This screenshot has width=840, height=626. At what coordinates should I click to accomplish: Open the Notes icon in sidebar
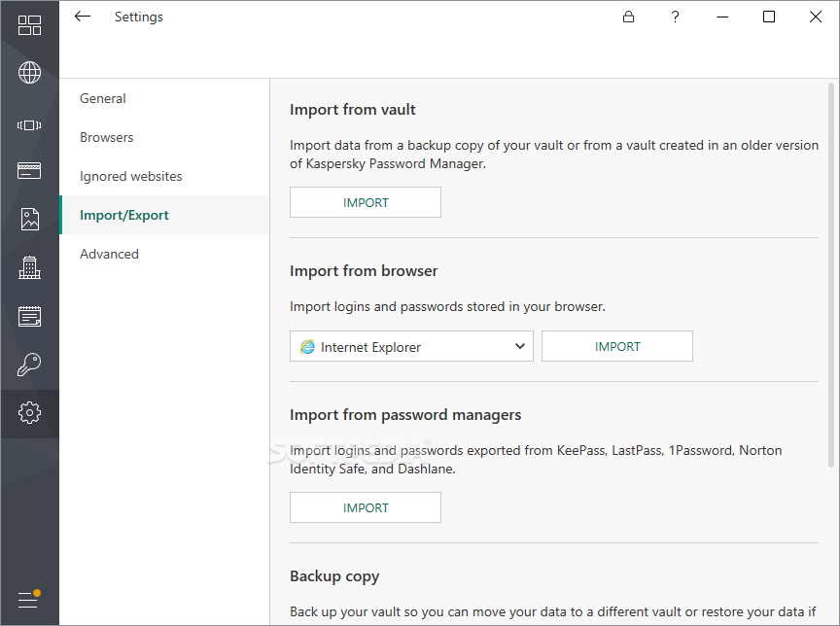tap(29, 316)
